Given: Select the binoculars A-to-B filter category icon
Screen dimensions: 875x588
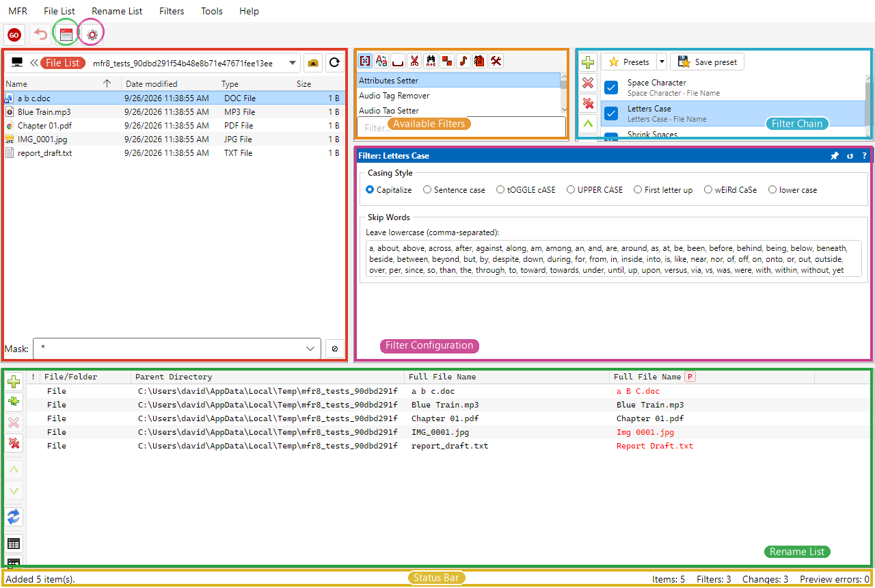Looking at the screenshot, I should tap(431, 61).
